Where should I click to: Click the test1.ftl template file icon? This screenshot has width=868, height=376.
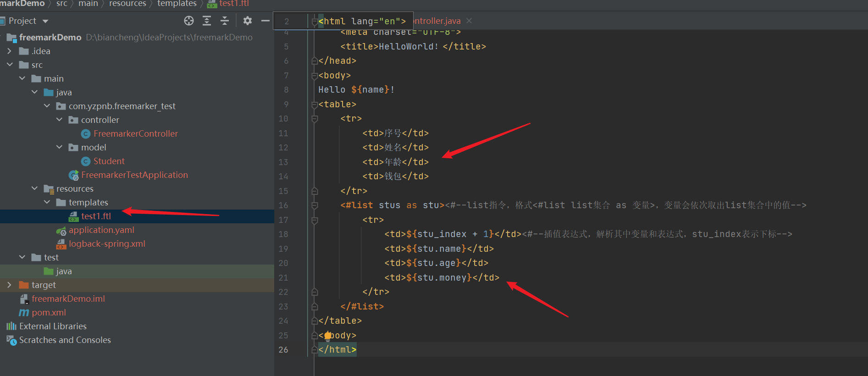pyautogui.click(x=73, y=216)
